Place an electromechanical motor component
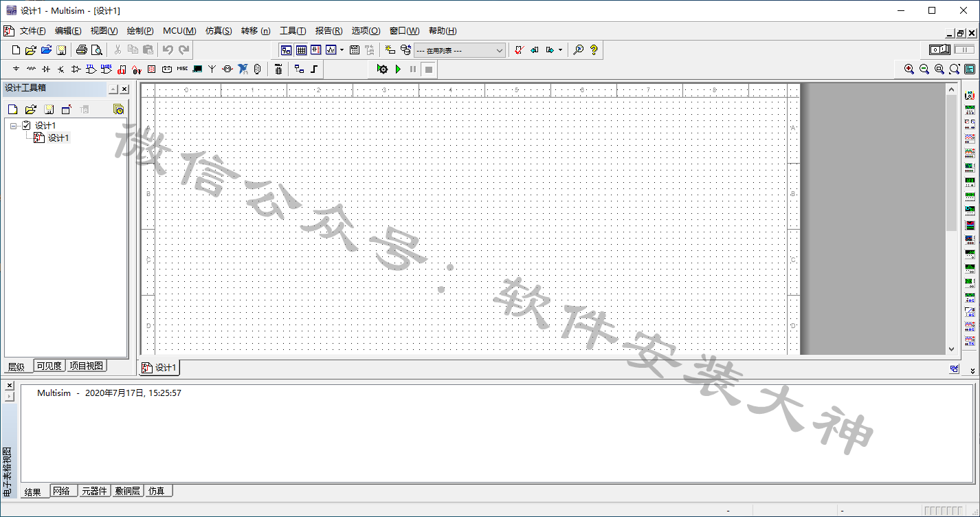Screen dimensions: 980x517 pos(227,69)
